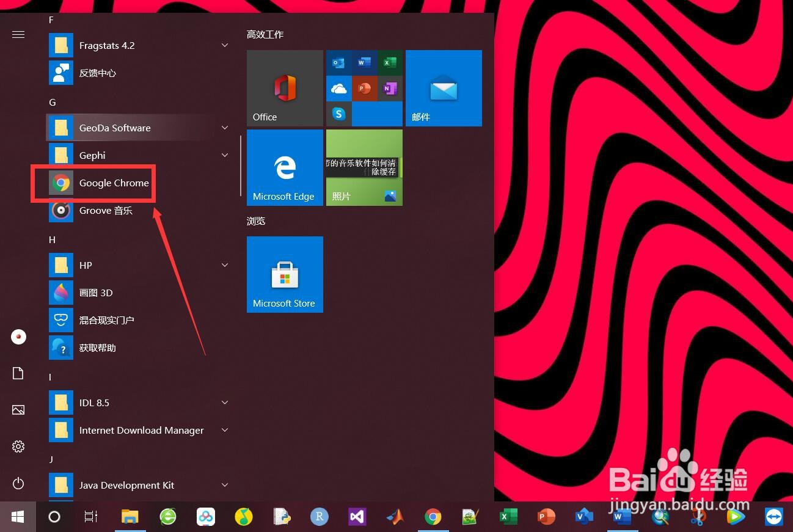
Task: Launch Microsoft Edge tile
Action: [x=285, y=167]
